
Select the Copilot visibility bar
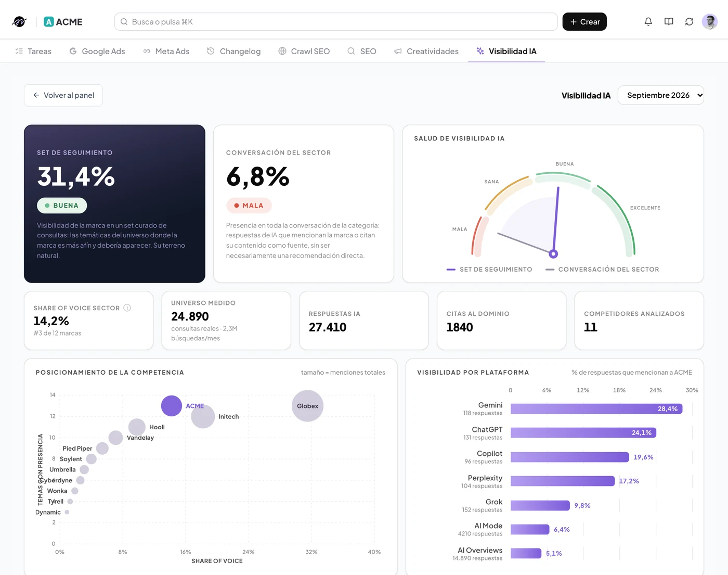point(570,457)
